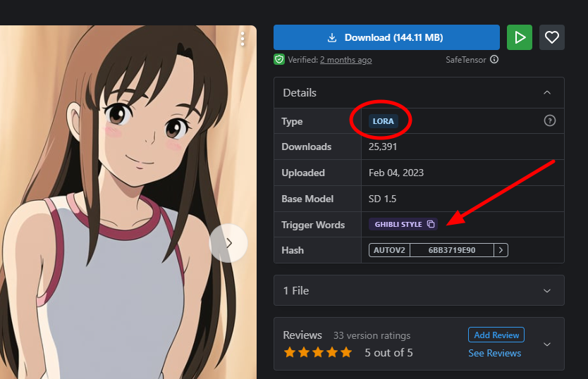The height and width of the screenshot is (379, 588).
Task: Click the green play run-model button
Action: coord(520,37)
